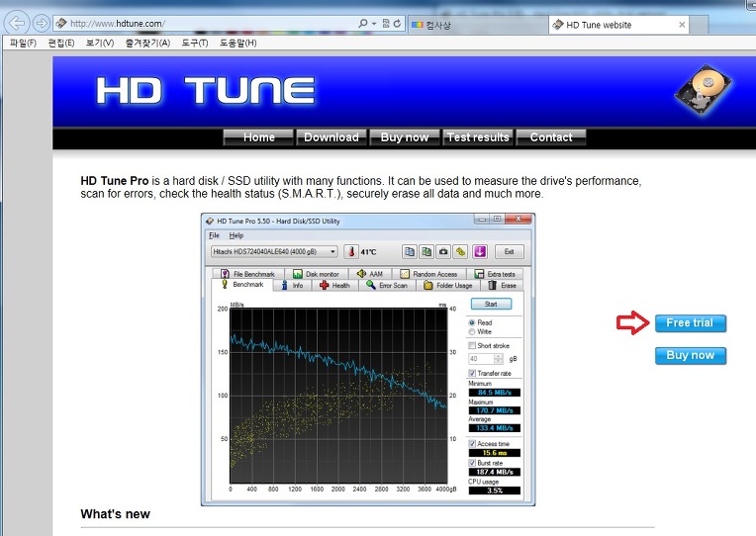Image resolution: width=756 pixels, height=536 pixels.
Task: Click the blue Free trial button
Action: (x=691, y=323)
